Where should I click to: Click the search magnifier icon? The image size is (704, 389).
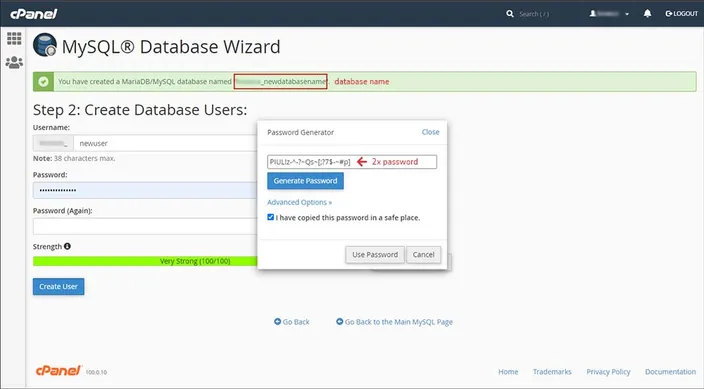point(510,14)
